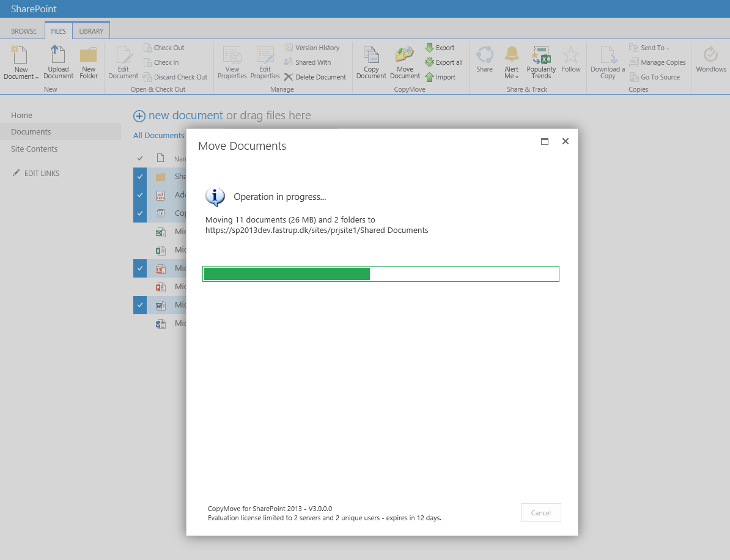Click the Copy Document icon
This screenshot has width=730, height=560.
pos(371,54)
